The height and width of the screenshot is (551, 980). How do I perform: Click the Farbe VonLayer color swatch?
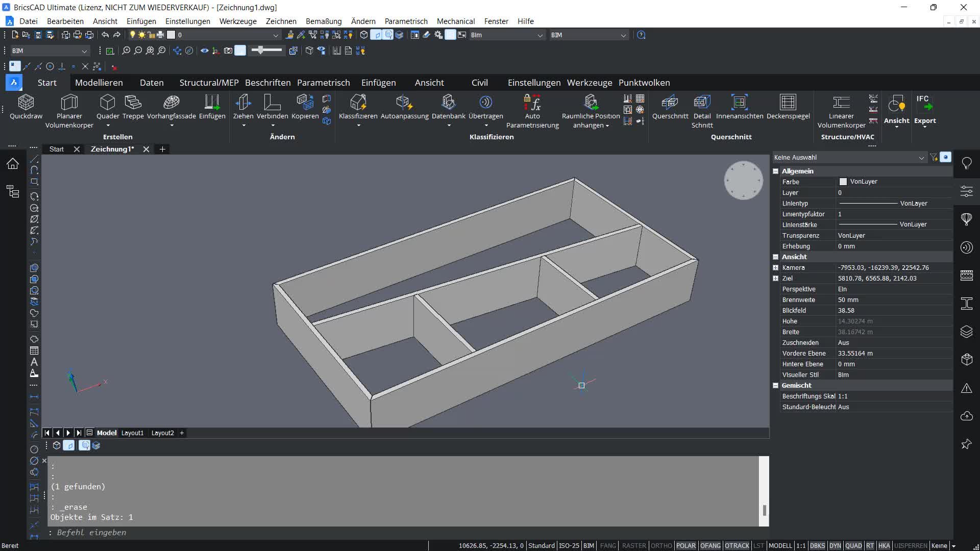[843, 182]
